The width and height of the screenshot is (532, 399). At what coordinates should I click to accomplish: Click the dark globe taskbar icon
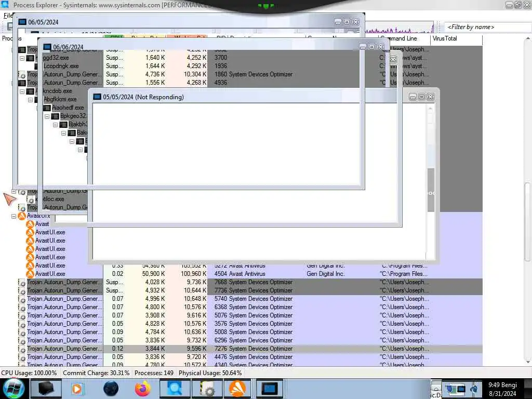coord(111,389)
